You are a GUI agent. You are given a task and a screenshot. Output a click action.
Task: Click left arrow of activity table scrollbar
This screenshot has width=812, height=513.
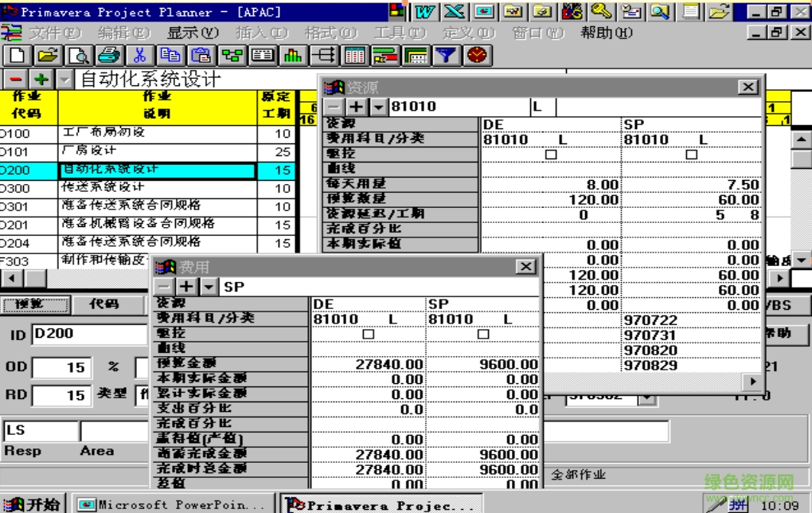12,278
